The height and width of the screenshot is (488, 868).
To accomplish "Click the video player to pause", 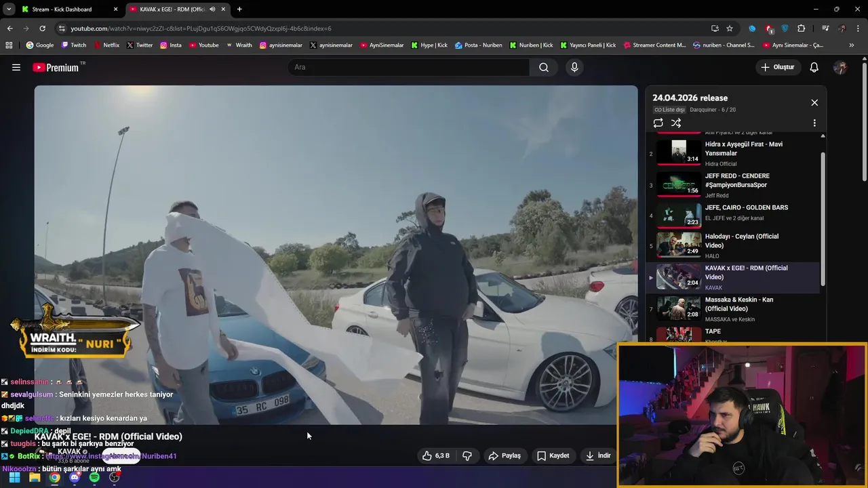I will point(336,255).
